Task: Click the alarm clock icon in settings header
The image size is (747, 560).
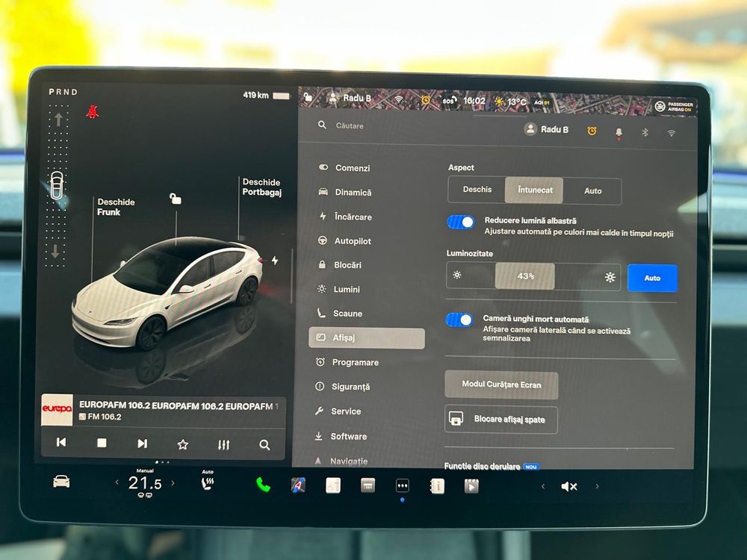Action: tap(592, 131)
